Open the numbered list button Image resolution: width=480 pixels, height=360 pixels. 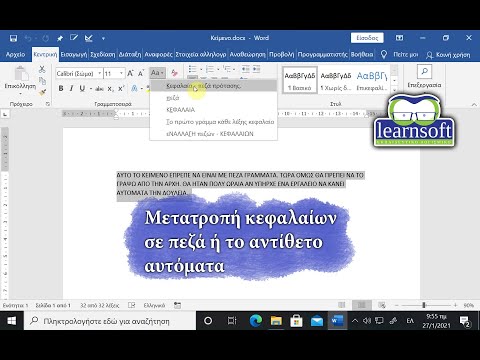[210, 69]
